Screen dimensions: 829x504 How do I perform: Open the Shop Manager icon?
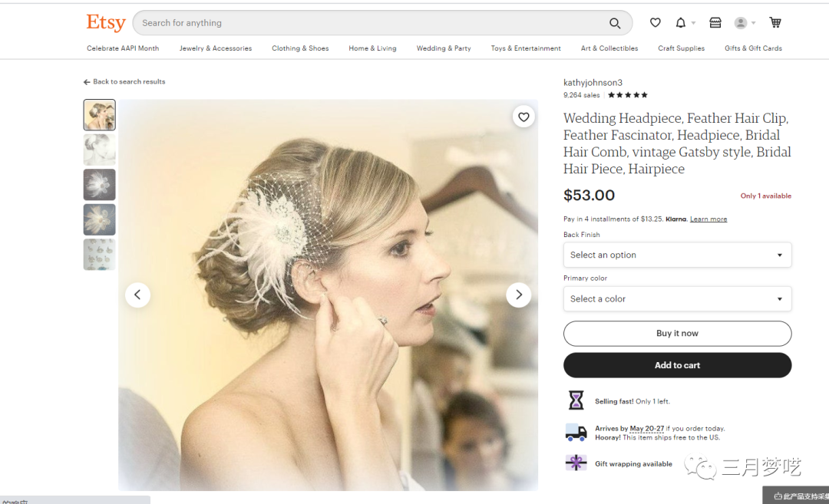coord(715,23)
